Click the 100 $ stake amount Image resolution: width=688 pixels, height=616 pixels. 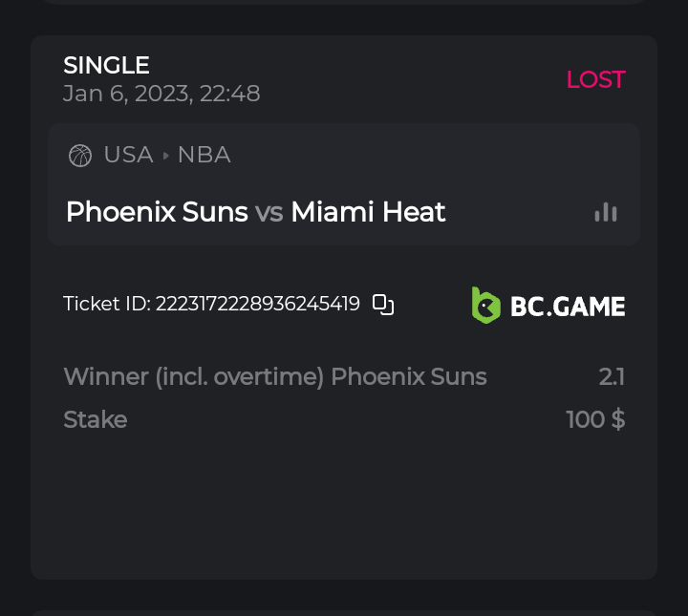[595, 419]
